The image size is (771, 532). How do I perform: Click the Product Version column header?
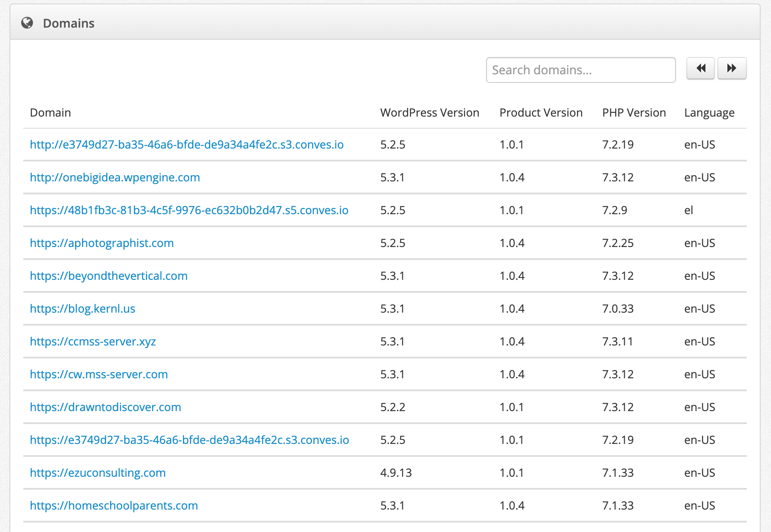541,113
